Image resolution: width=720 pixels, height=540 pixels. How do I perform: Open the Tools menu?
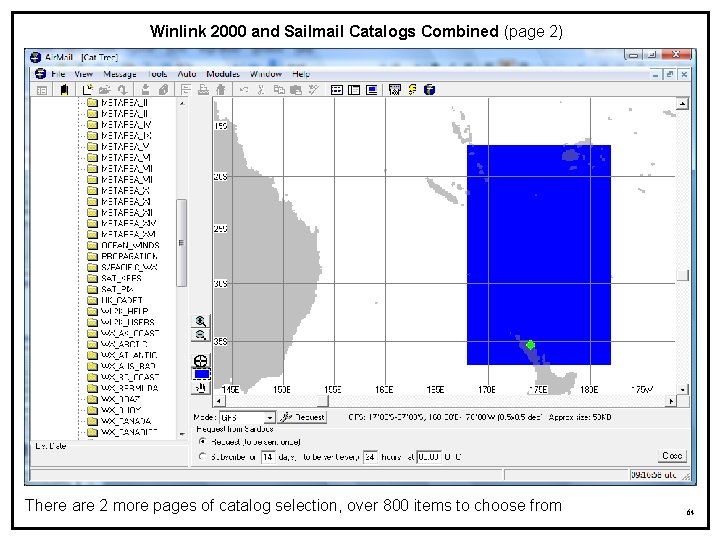pos(157,74)
